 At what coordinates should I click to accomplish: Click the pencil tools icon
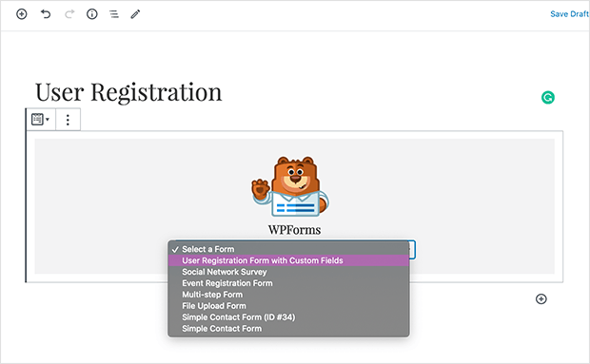coord(135,14)
